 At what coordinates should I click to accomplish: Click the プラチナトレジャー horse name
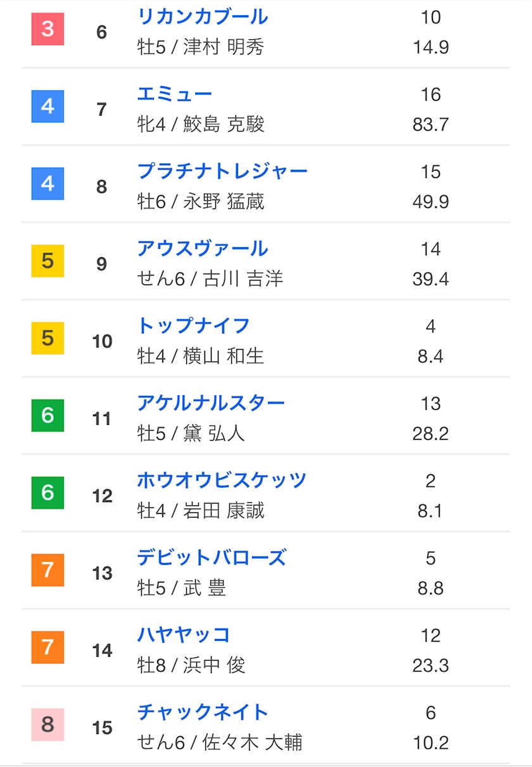point(222,172)
